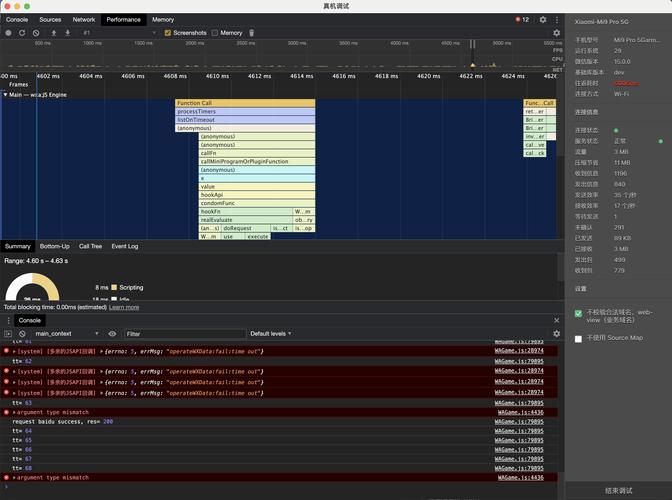The width and height of the screenshot is (672, 500).
Task: Click the clear recording icon
Action: point(36,33)
